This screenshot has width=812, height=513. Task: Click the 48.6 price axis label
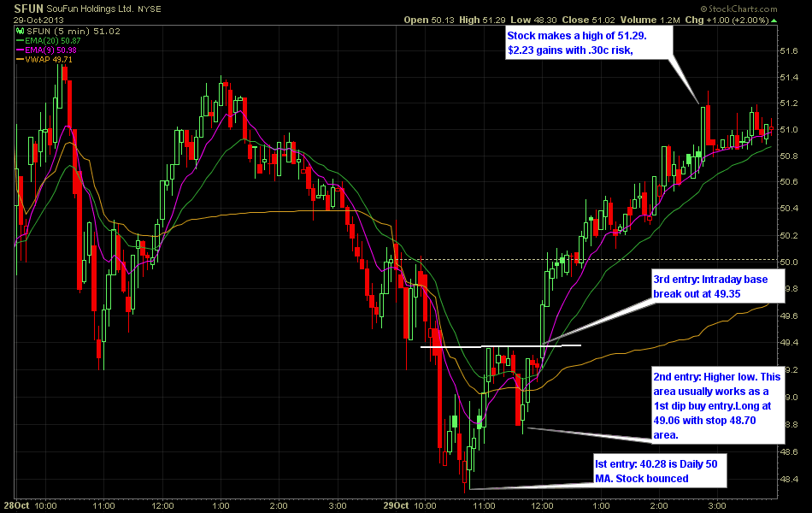click(x=789, y=451)
